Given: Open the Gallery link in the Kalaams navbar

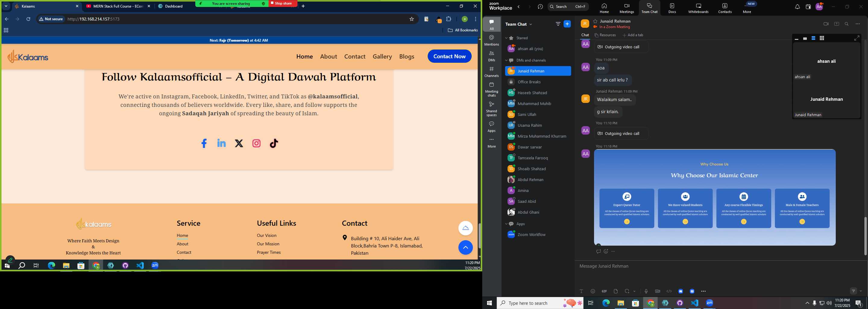Looking at the screenshot, I should click(382, 56).
